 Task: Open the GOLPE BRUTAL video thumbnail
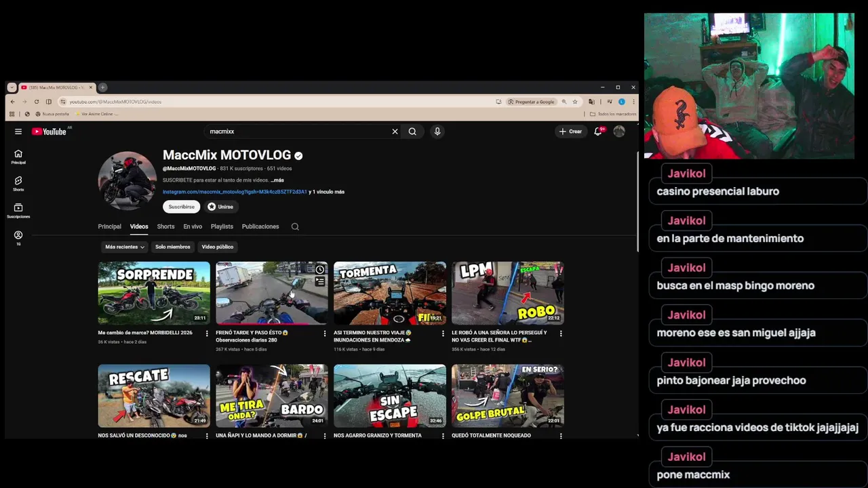pyautogui.click(x=508, y=396)
